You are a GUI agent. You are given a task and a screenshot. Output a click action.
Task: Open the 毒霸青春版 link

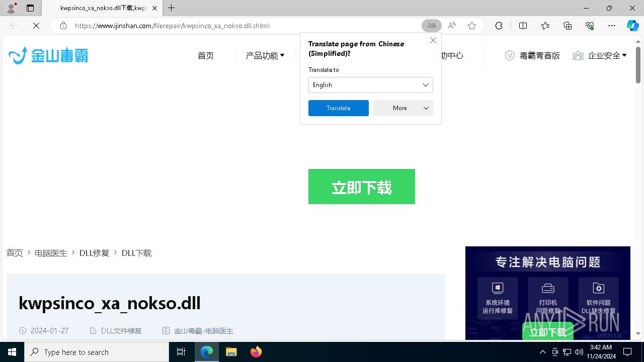(532, 56)
